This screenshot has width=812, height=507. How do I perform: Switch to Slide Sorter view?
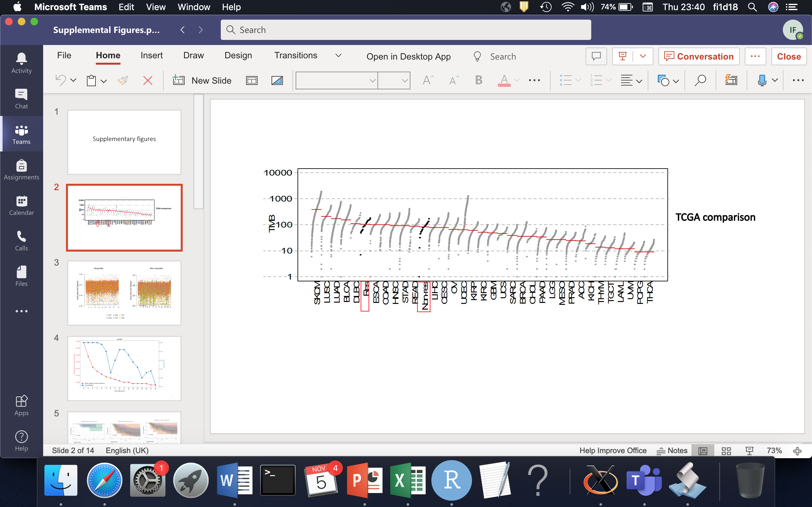pyautogui.click(x=727, y=450)
